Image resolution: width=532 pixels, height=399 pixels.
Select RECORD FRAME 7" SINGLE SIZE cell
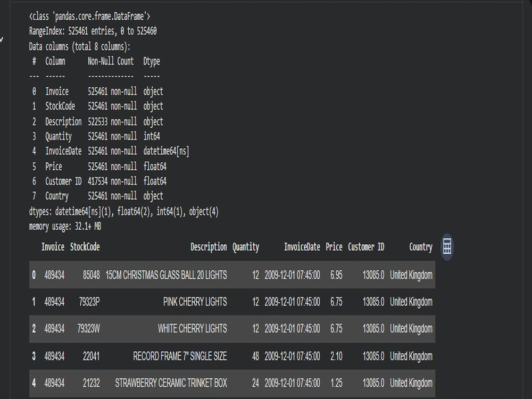[180, 356]
